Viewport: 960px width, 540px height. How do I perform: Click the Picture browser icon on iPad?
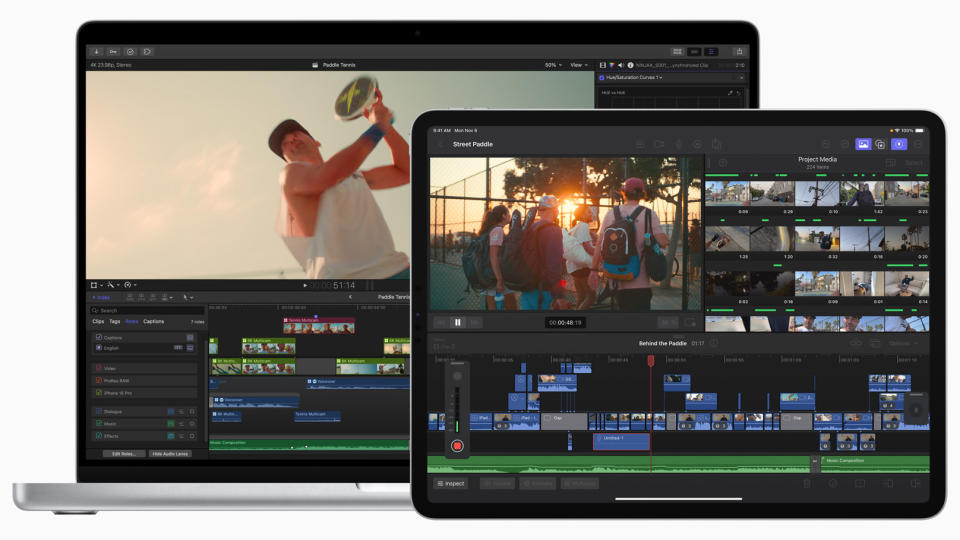pos(863,144)
